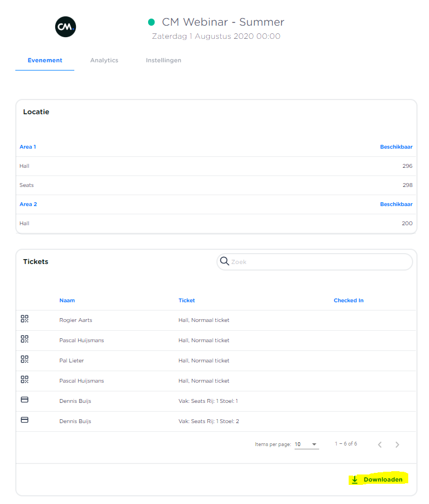
Task: Click the Downloaden button
Action: coord(378,479)
